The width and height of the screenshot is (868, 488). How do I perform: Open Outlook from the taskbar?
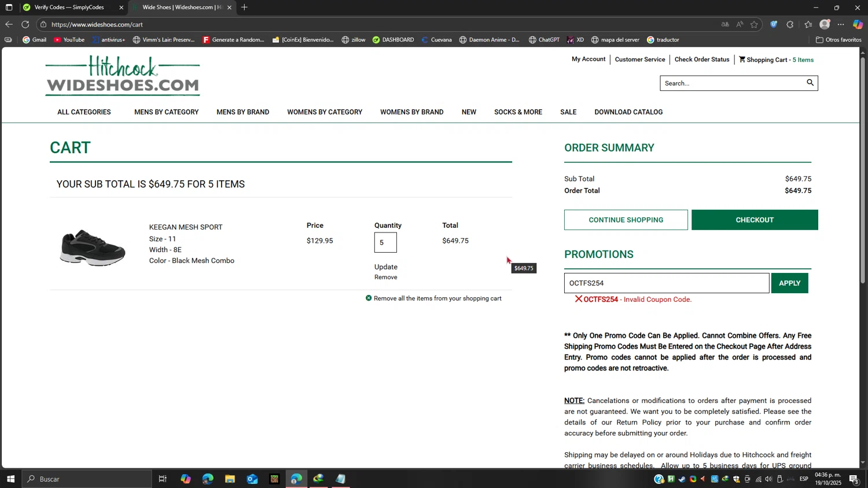point(252,479)
